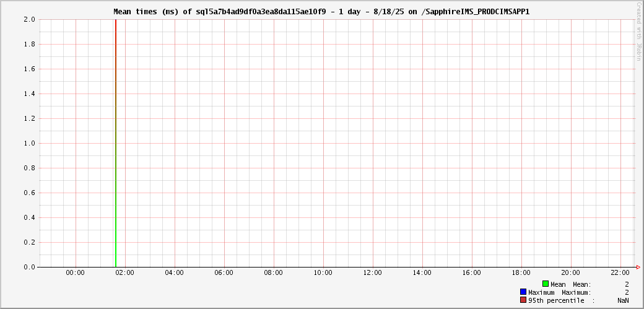The width and height of the screenshot is (644, 309).
Task: Click the 0.4 y-axis label
Action: pos(30,217)
